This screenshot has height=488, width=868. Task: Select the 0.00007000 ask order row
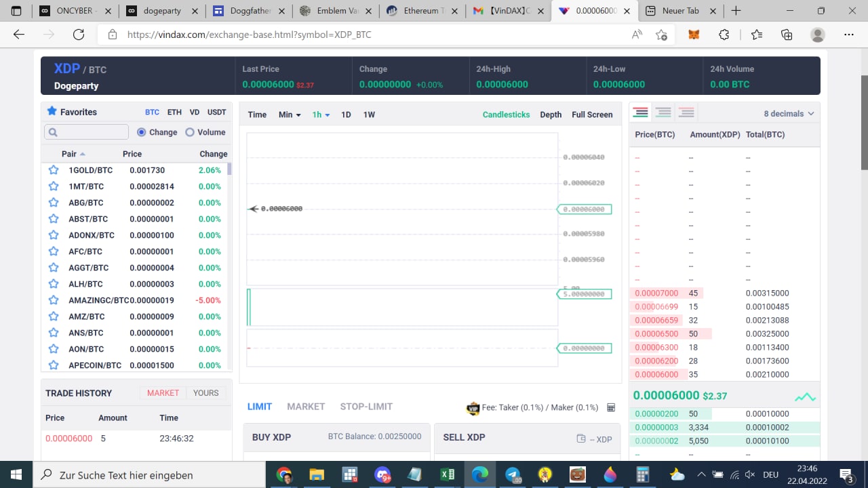pos(724,293)
